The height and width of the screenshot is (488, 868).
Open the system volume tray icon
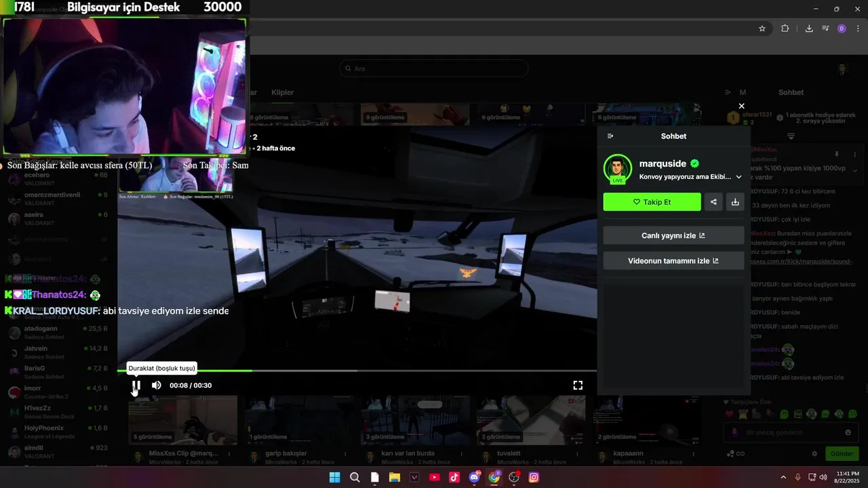coord(823,477)
